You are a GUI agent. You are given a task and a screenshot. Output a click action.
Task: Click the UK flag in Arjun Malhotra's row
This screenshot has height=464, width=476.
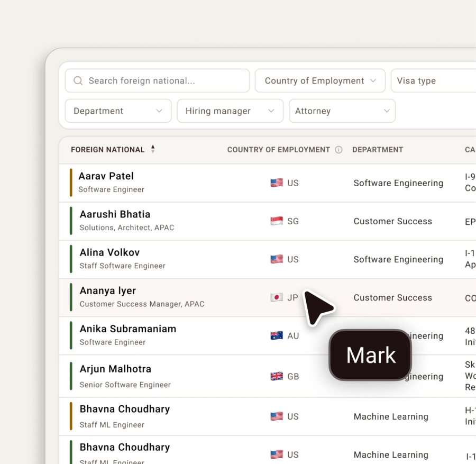[277, 376]
